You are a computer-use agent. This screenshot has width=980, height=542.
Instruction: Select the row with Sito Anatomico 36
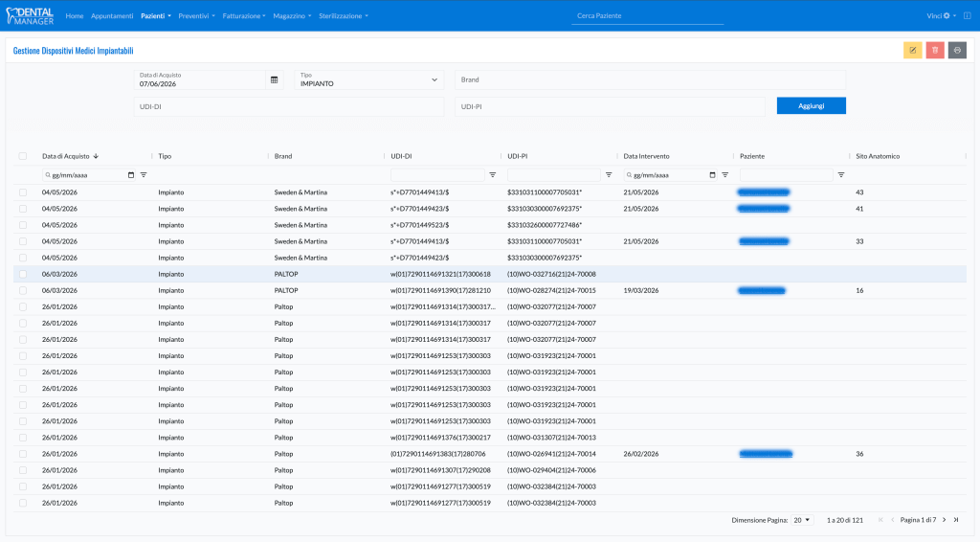23,454
